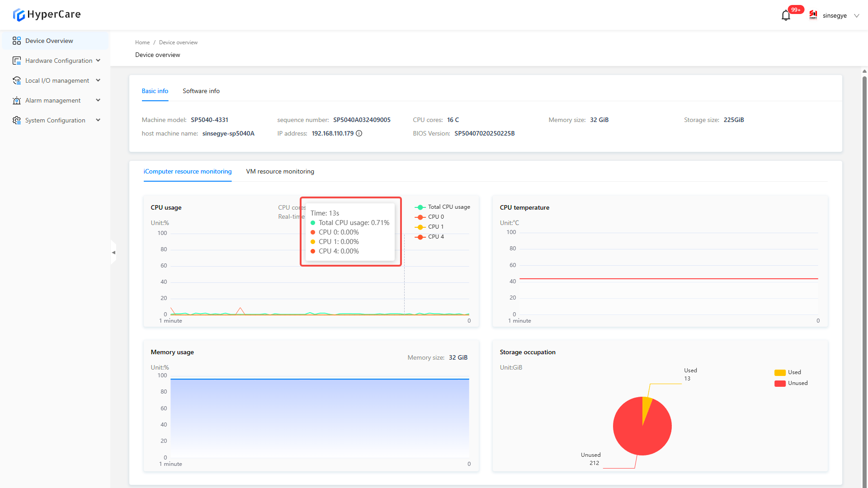Click the Alarm management bell icon
This screenshot has width=868, height=488.
tap(17, 100)
